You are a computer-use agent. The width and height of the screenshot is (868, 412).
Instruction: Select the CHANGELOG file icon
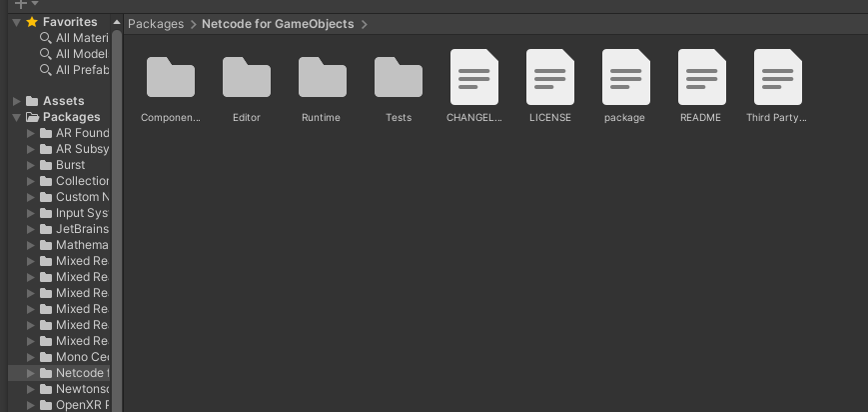tap(473, 77)
